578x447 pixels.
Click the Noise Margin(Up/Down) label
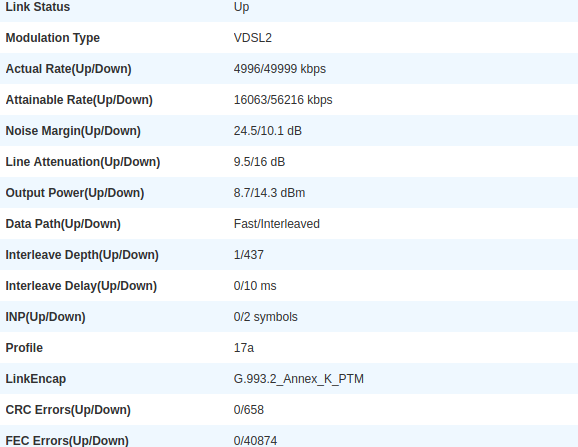pyautogui.click(x=73, y=131)
